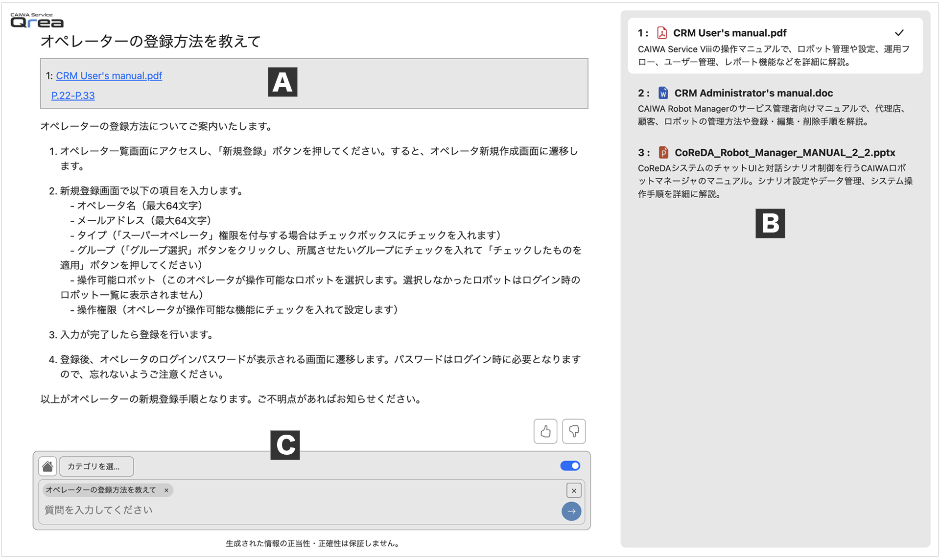Click the home icon button
Screen dimensions: 940x560
47,467
